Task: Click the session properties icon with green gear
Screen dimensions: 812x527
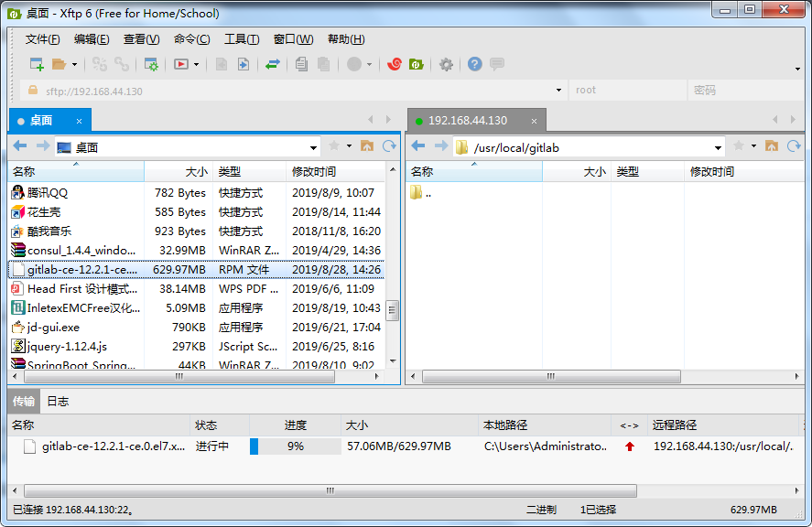Action: 151,64
